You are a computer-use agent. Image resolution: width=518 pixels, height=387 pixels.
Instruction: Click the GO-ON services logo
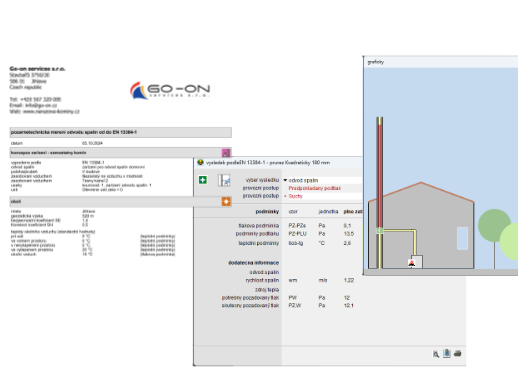[x=170, y=90]
